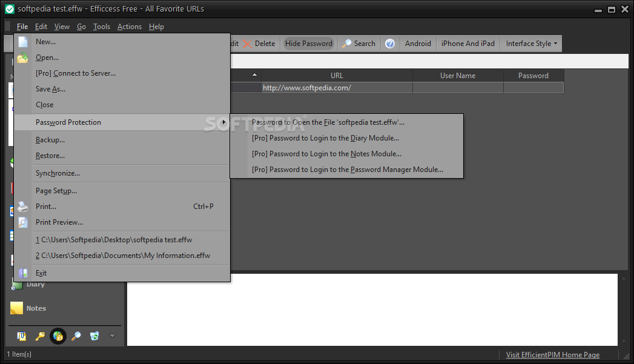Click the open folder icon beside Open
The image size is (634, 364).
(23, 58)
